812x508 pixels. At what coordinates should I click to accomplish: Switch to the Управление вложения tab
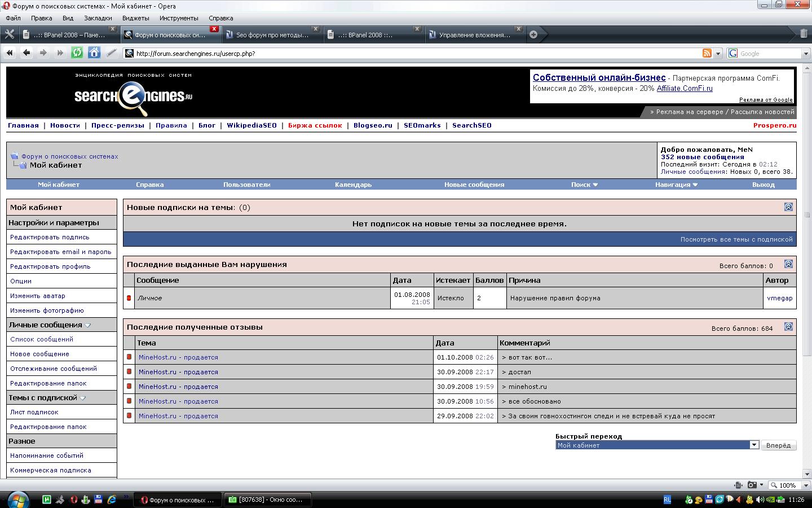pyautogui.click(x=475, y=34)
